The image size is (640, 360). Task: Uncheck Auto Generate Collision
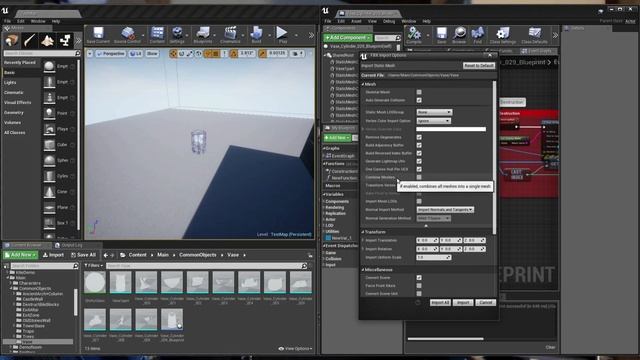(x=419, y=100)
